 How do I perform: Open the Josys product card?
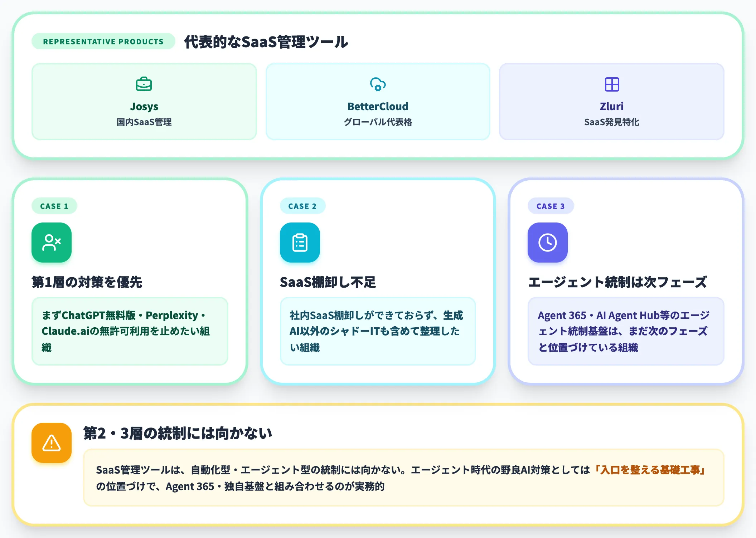144,102
